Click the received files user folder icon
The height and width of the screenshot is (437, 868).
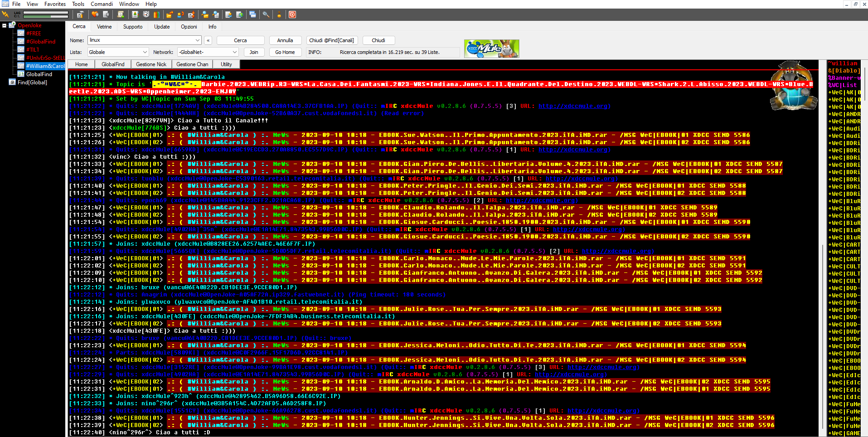[x=205, y=15]
